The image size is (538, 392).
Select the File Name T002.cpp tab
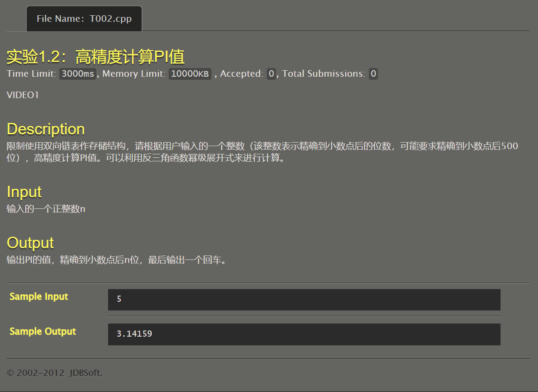[84, 19]
